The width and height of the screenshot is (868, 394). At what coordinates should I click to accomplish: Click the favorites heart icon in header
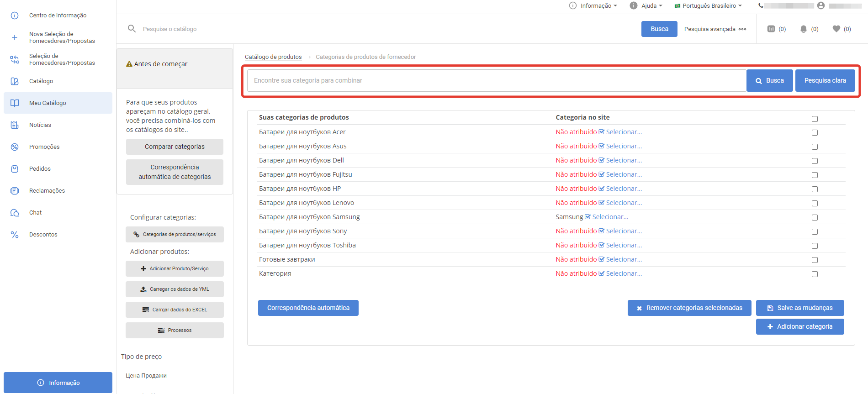click(836, 29)
